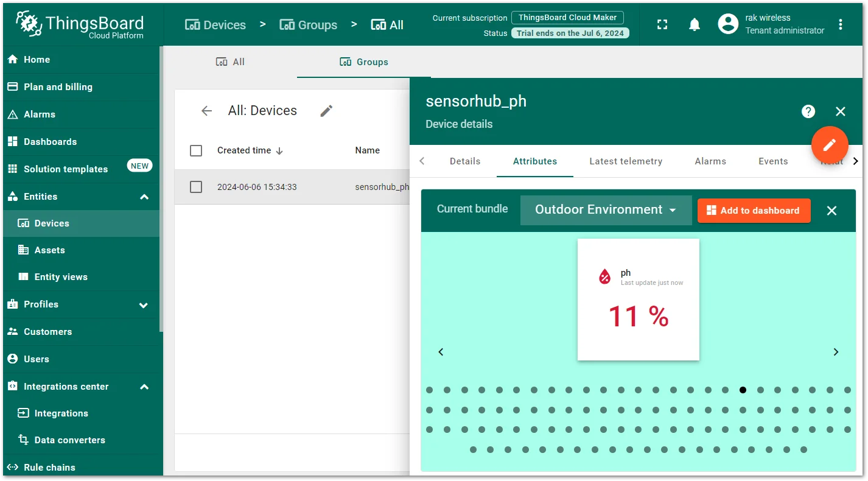Click Devices in the breadcrumb
Image resolution: width=868 pixels, height=481 pixels.
point(215,25)
